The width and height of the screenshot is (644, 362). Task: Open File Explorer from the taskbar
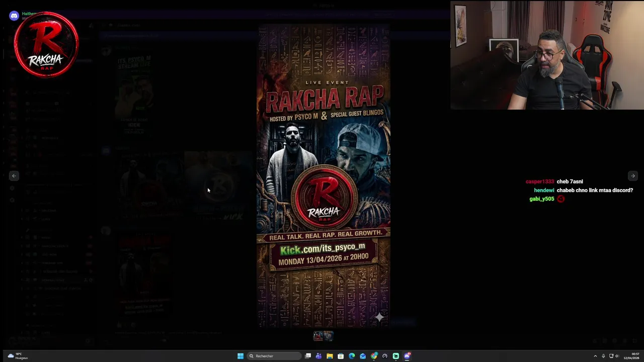point(330,356)
